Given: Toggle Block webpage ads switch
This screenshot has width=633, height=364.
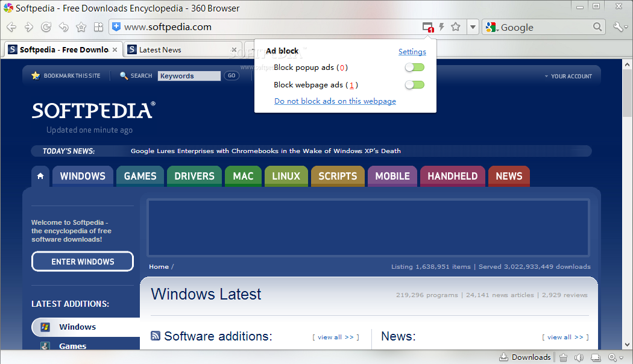Looking at the screenshot, I should 415,84.
